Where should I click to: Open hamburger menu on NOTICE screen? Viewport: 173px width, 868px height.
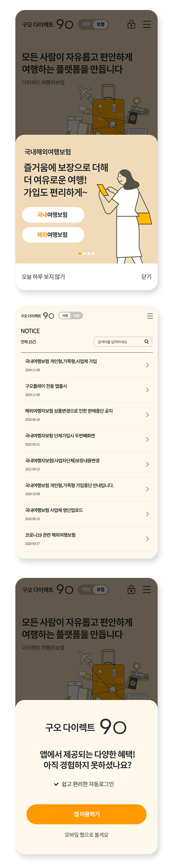click(150, 316)
